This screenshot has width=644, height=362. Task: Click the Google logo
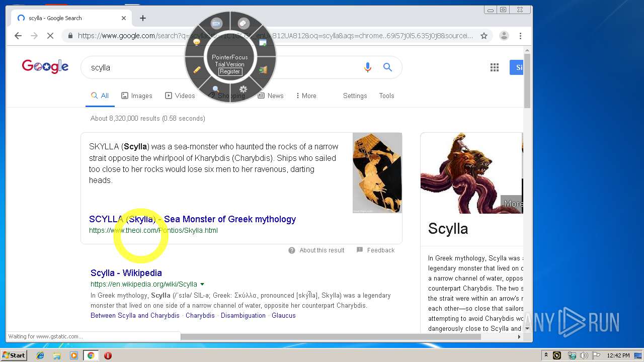pyautogui.click(x=45, y=66)
